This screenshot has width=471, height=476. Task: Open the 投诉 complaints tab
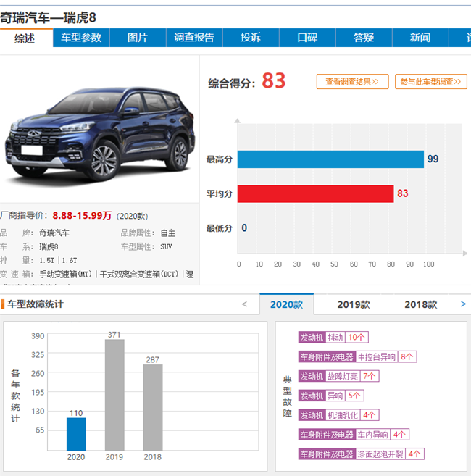tap(251, 38)
